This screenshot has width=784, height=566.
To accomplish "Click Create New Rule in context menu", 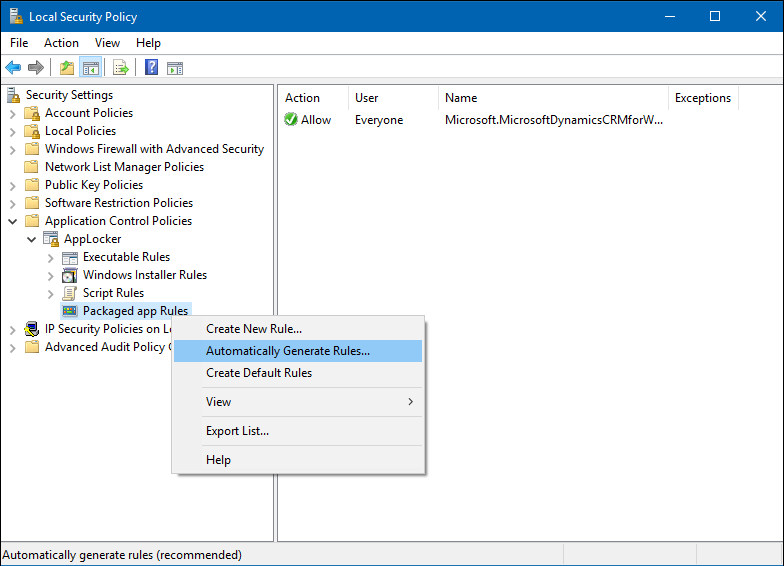I will pyautogui.click(x=253, y=329).
